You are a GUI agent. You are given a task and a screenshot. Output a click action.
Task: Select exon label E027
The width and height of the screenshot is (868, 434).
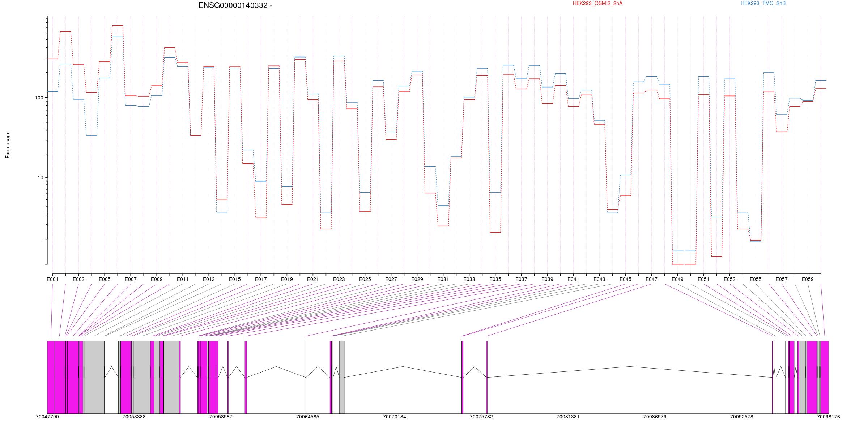point(391,279)
